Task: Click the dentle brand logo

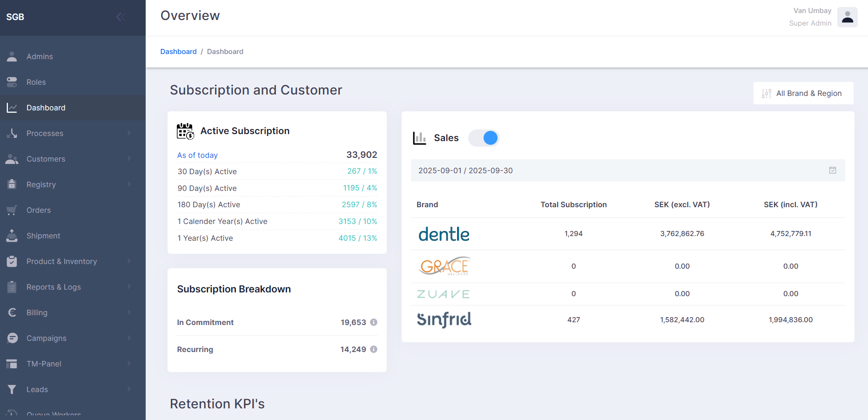Action: 444,234
